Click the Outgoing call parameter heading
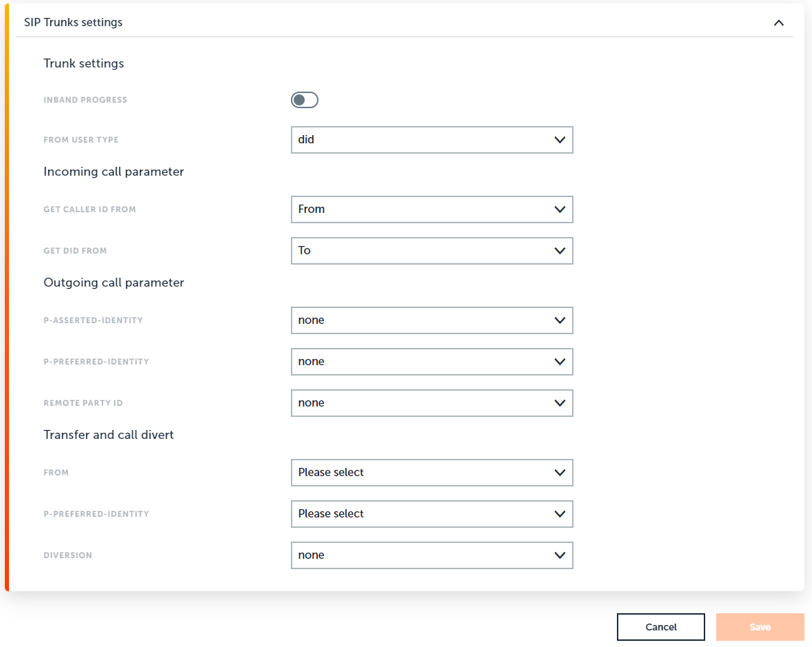The height and width of the screenshot is (647, 812). coord(114,282)
